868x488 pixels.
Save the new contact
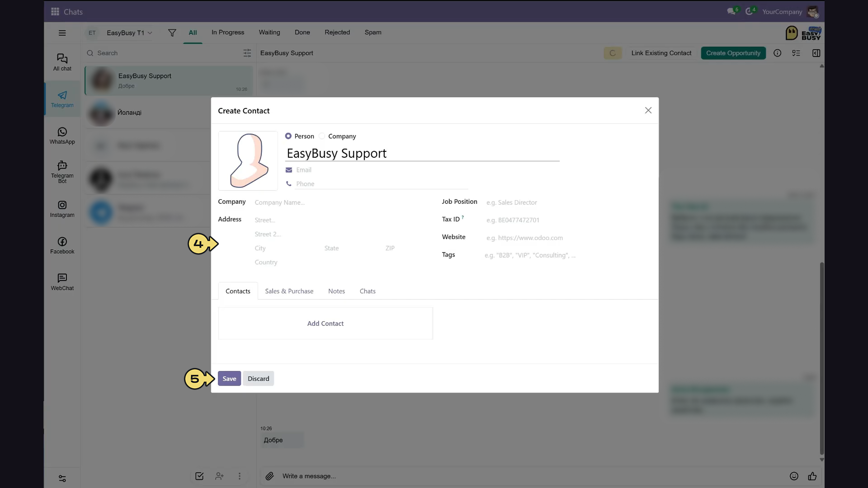(229, 379)
